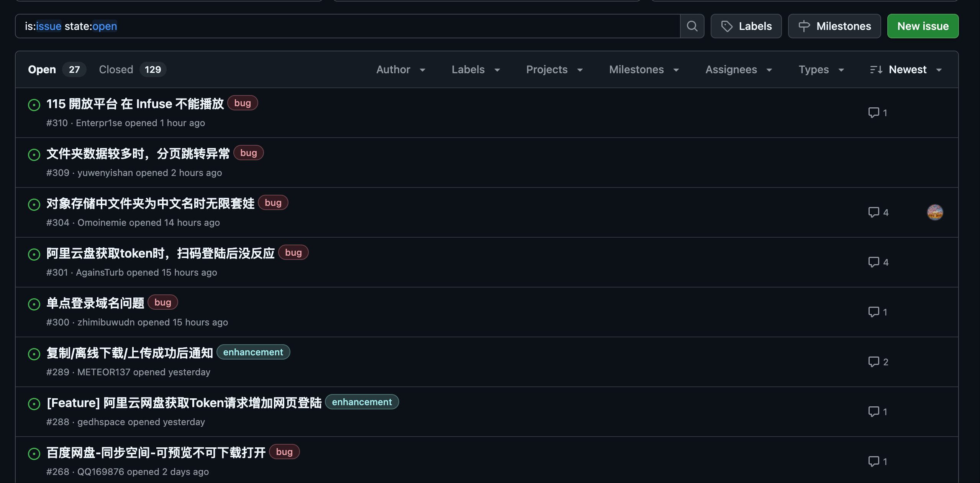
Task: Click assignee avatar on issue #304
Action: click(x=935, y=212)
